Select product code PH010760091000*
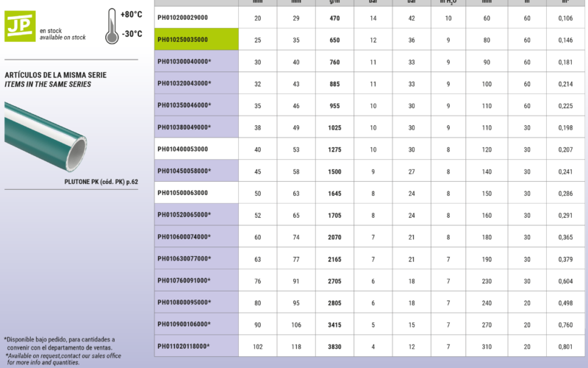The width and height of the screenshot is (588, 368). 184,280
